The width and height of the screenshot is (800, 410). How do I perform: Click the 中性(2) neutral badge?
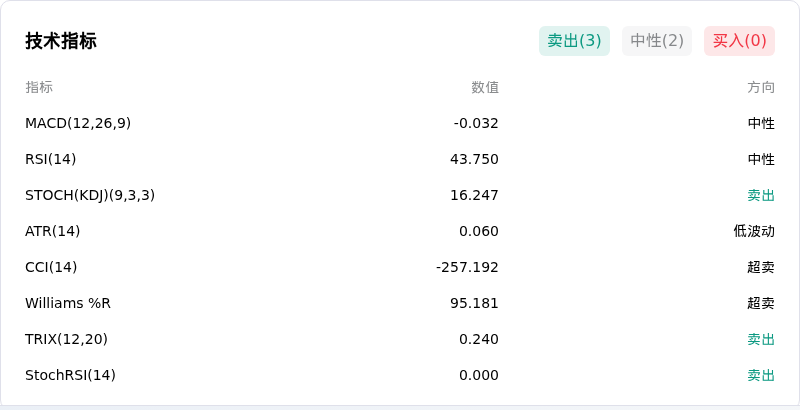coord(657,41)
